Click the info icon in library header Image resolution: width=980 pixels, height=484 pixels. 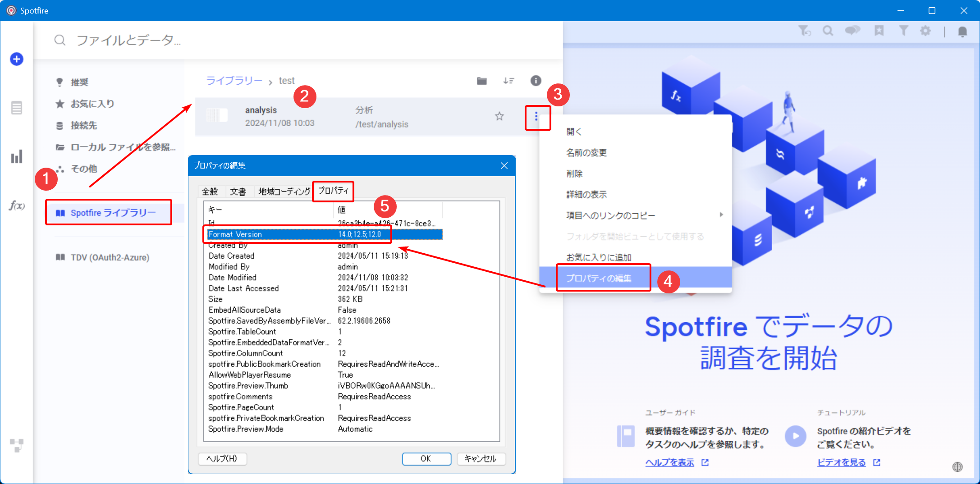tap(536, 81)
